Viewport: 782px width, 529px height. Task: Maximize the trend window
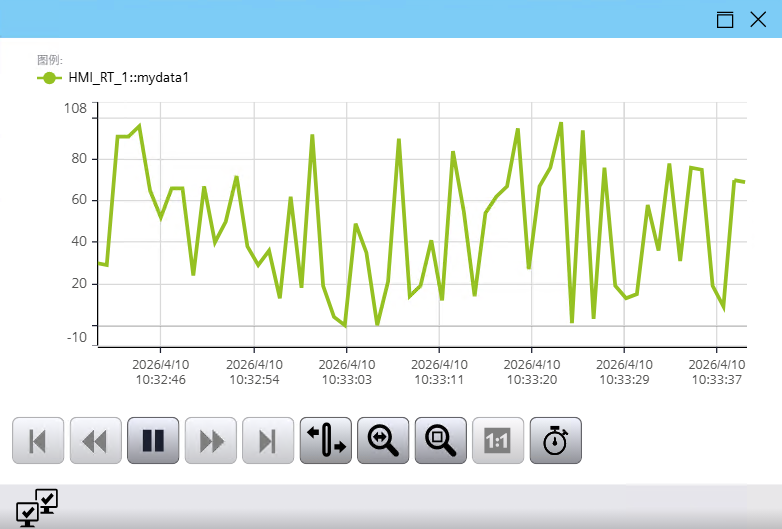coord(725,20)
